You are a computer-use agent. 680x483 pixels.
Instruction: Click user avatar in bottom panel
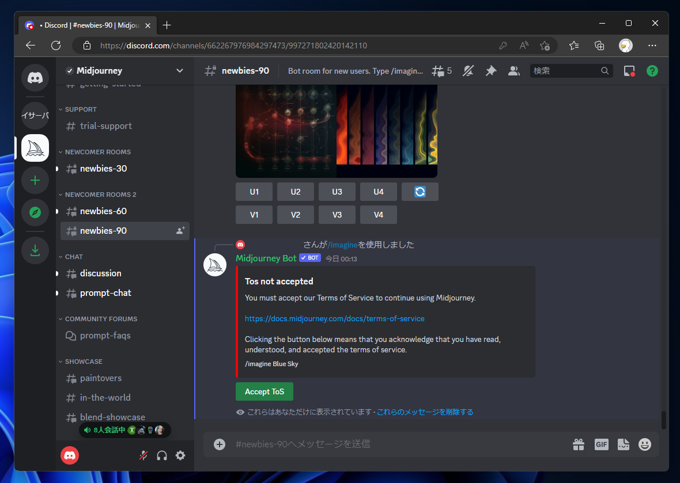70,455
